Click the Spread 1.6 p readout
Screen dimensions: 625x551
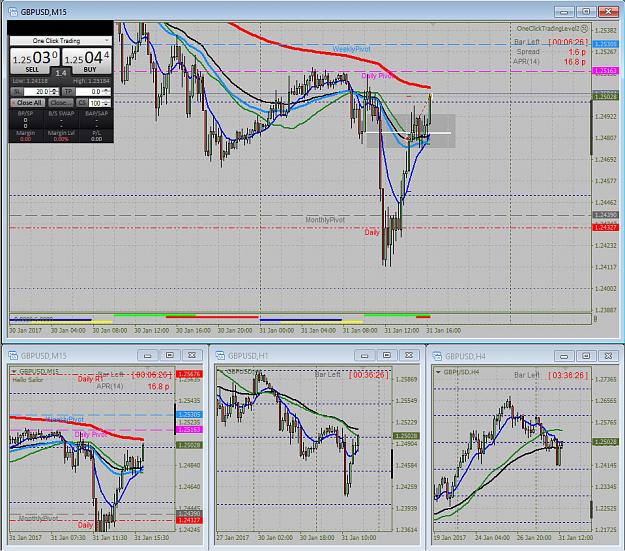point(551,52)
